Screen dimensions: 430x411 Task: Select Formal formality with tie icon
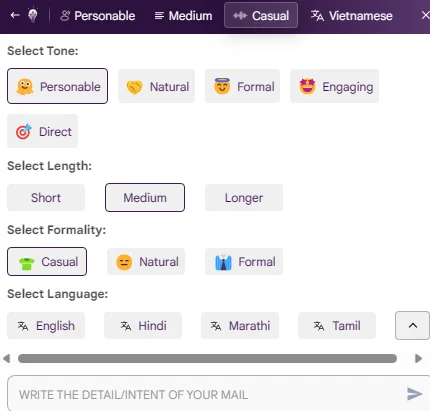coord(244,262)
